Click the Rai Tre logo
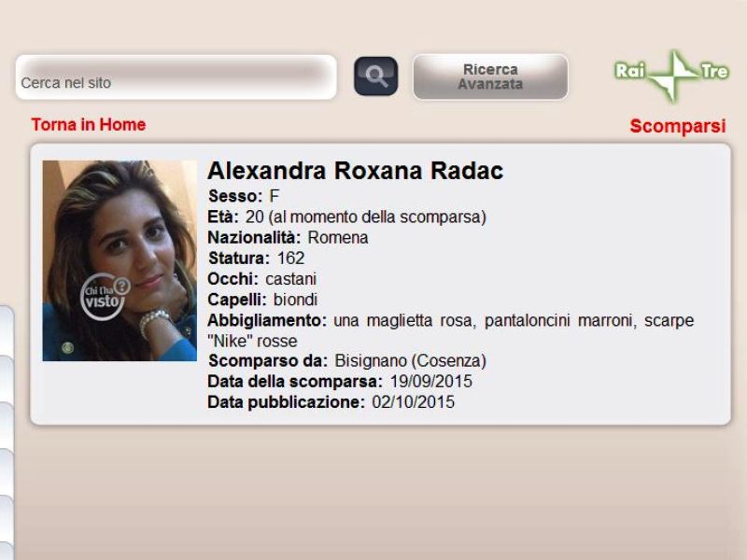This screenshot has width=747, height=560. [671, 76]
